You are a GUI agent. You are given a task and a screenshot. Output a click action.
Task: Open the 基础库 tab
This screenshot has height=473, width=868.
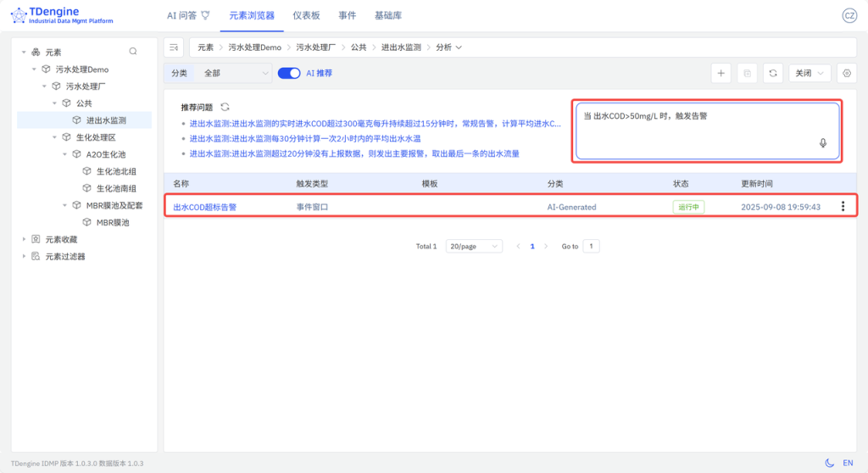(x=388, y=15)
